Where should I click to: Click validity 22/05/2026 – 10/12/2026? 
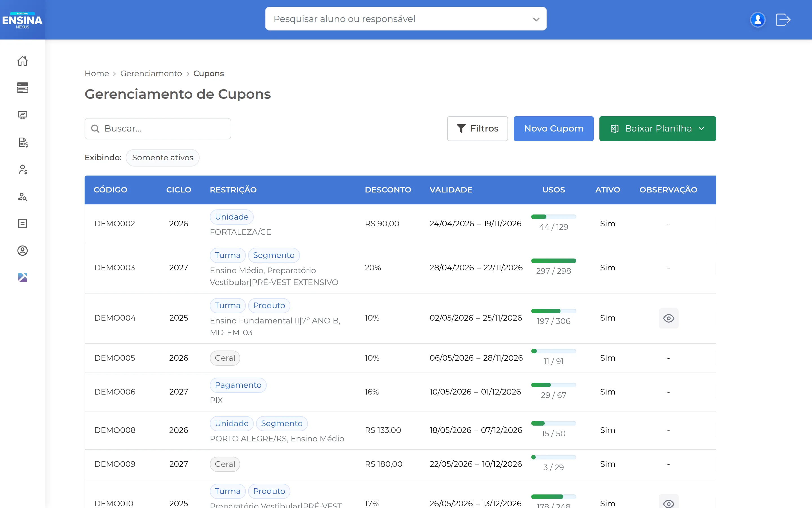click(x=475, y=464)
